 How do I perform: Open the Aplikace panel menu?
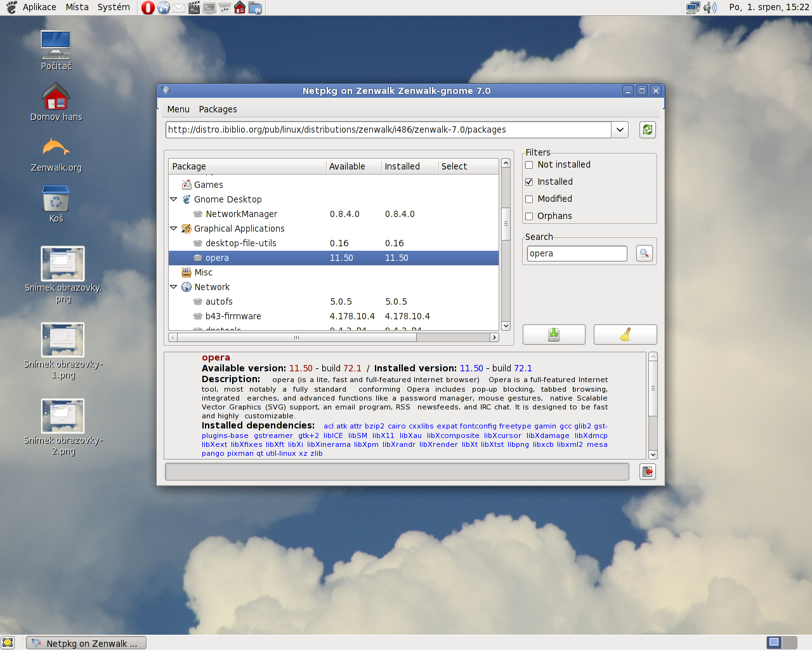(x=39, y=8)
